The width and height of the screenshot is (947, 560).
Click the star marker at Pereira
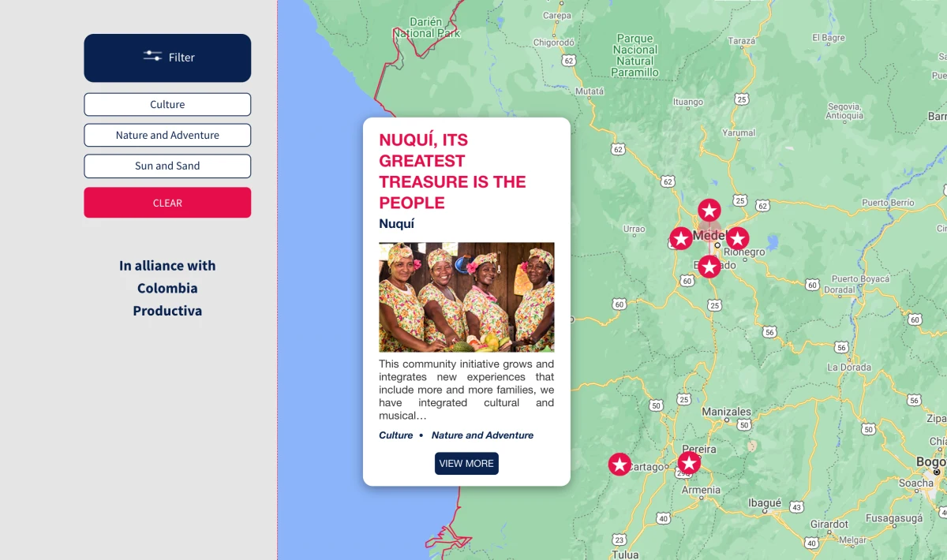click(689, 463)
